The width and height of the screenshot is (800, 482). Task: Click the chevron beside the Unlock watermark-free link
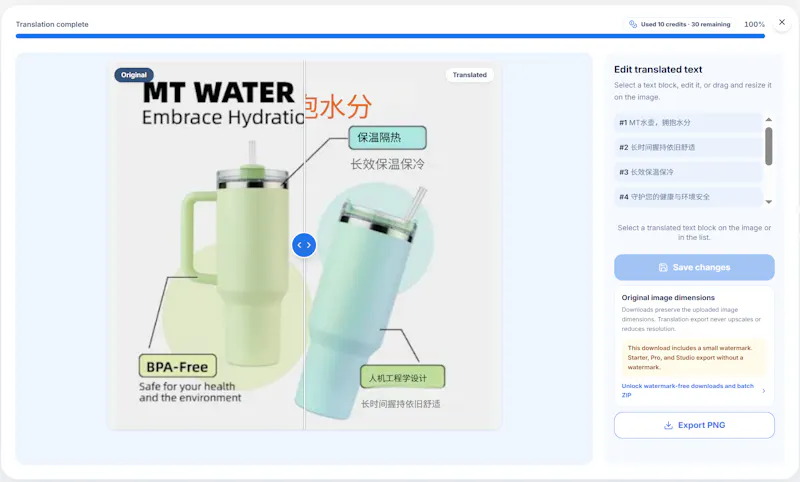click(x=764, y=391)
